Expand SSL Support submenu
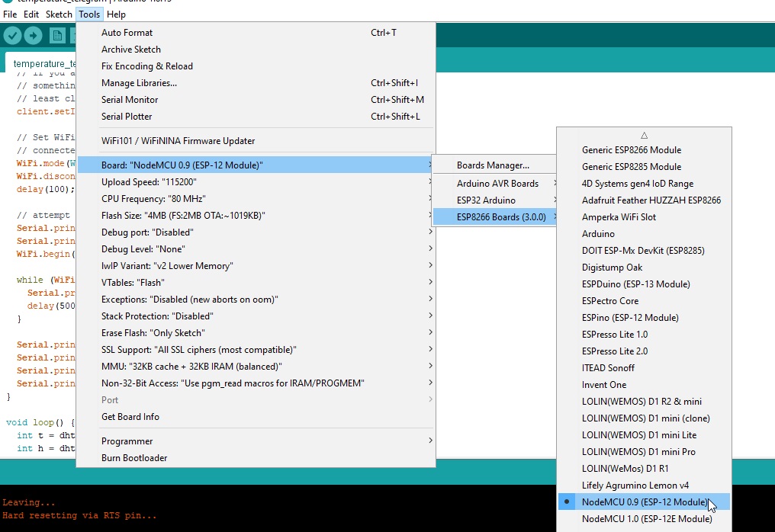 click(256, 350)
